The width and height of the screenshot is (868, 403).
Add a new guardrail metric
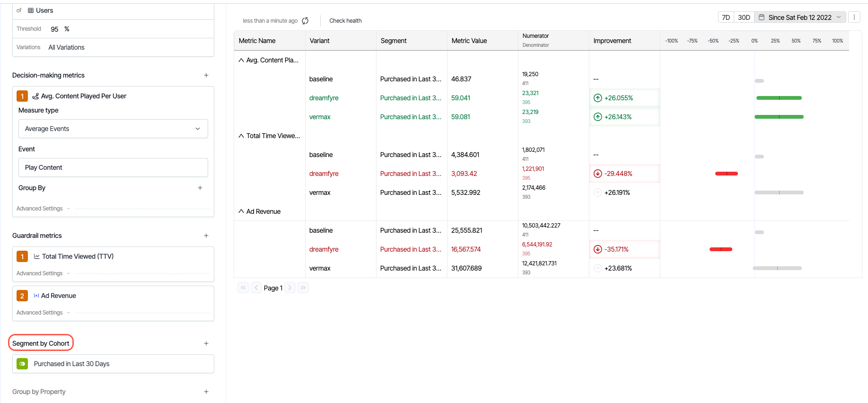[206, 236]
